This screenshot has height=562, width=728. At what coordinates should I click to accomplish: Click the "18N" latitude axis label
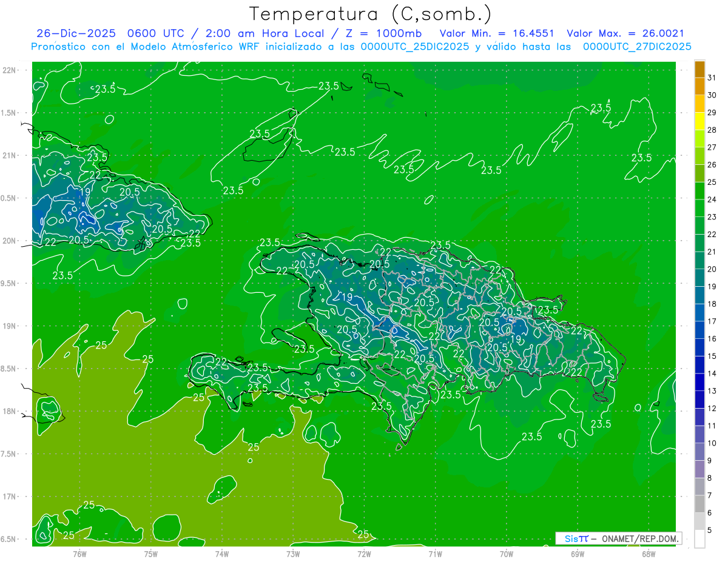[x=10, y=411]
